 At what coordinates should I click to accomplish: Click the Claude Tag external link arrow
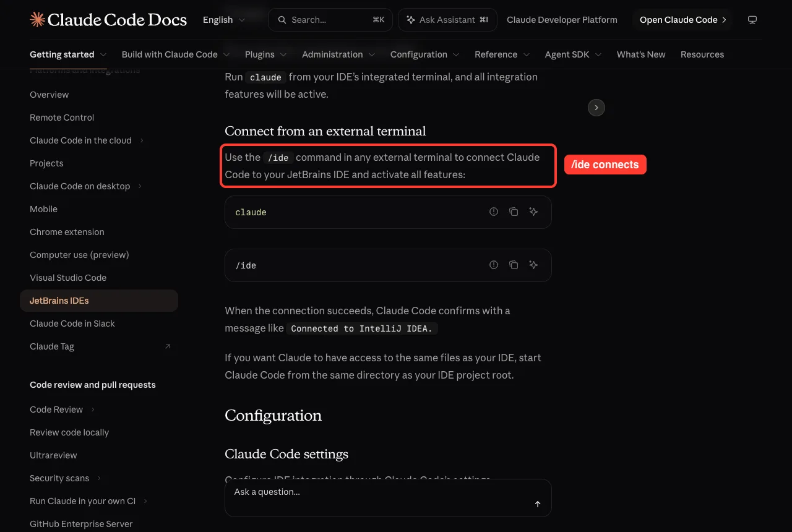pyautogui.click(x=168, y=346)
